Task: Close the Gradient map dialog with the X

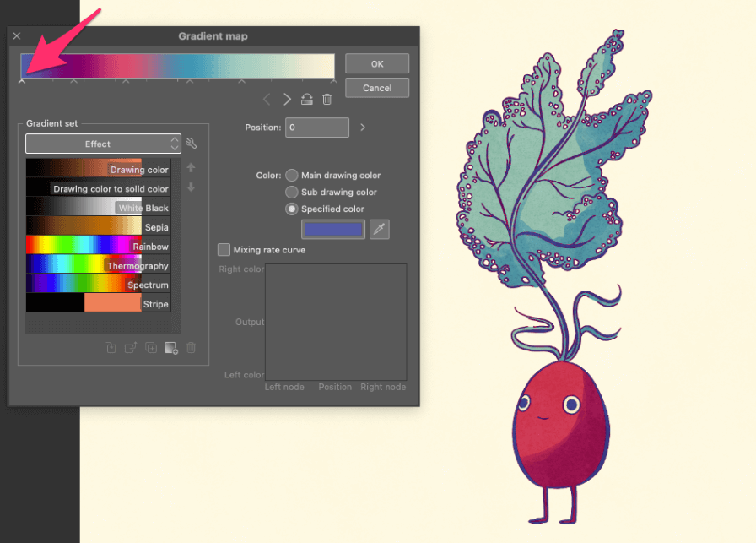Action: coord(17,35)
